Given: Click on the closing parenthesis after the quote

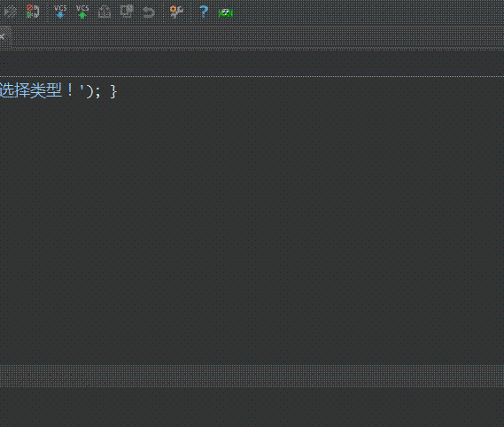Looking at the screenshot, I should point(89,91).
